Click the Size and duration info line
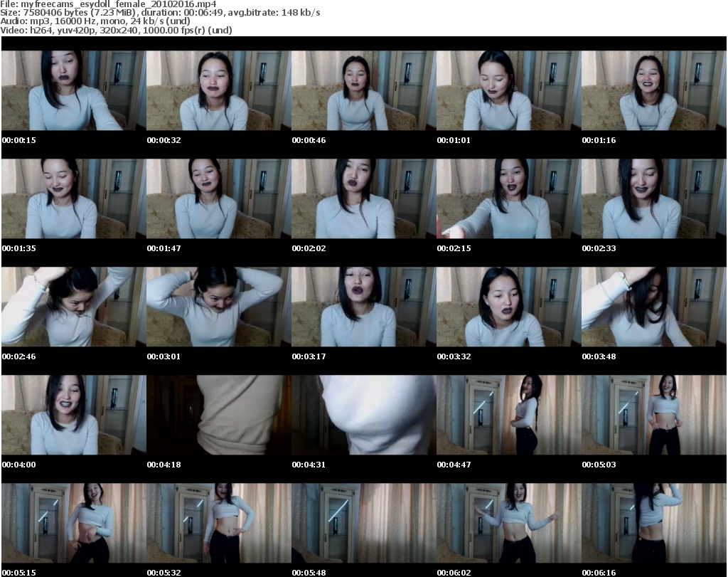The height and width of the screenshot is (577, 728). click(160, 13)
